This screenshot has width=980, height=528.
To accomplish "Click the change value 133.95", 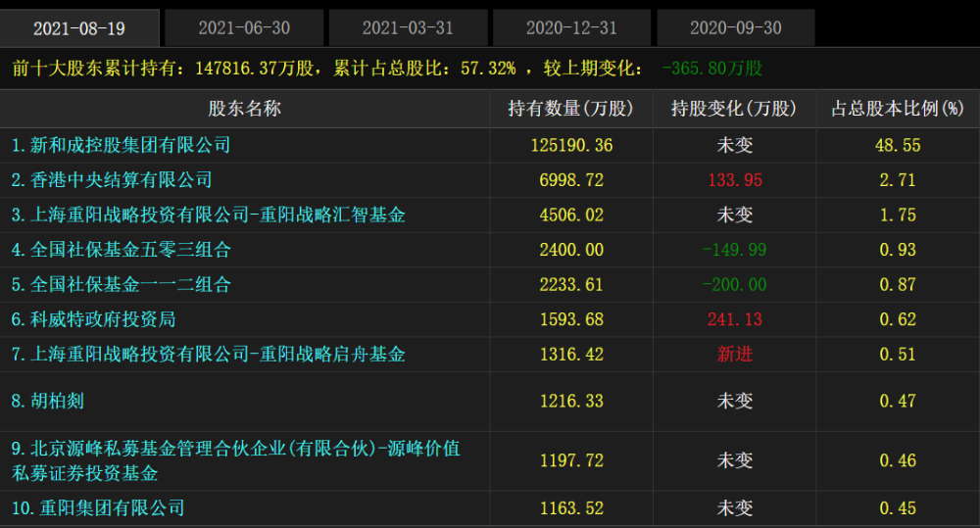I will click(x=734, y=180).
